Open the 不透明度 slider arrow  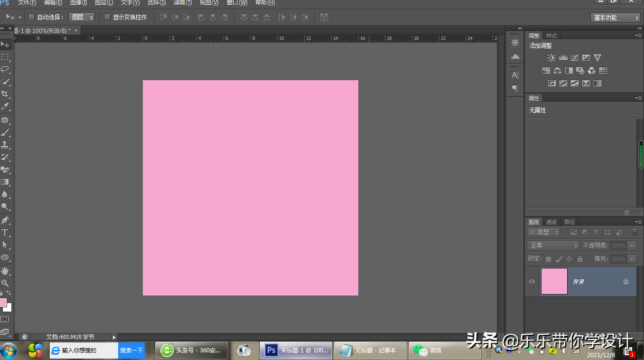[632, 246]
